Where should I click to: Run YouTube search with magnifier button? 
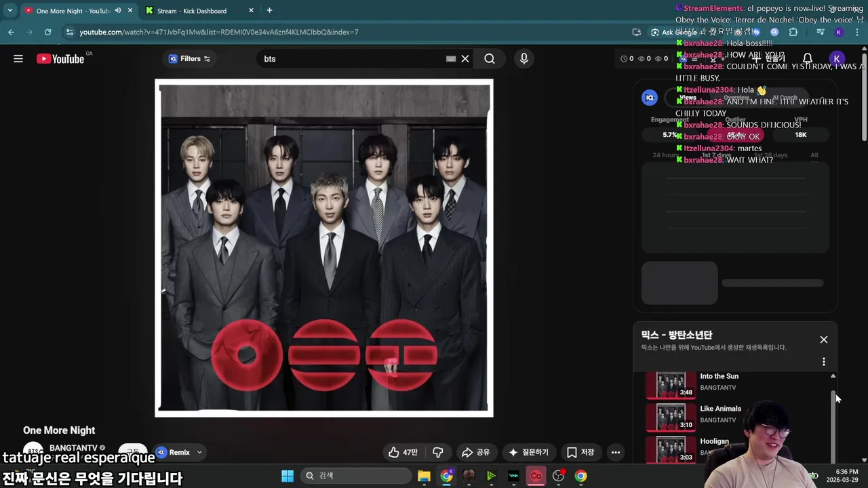[490, 59]
